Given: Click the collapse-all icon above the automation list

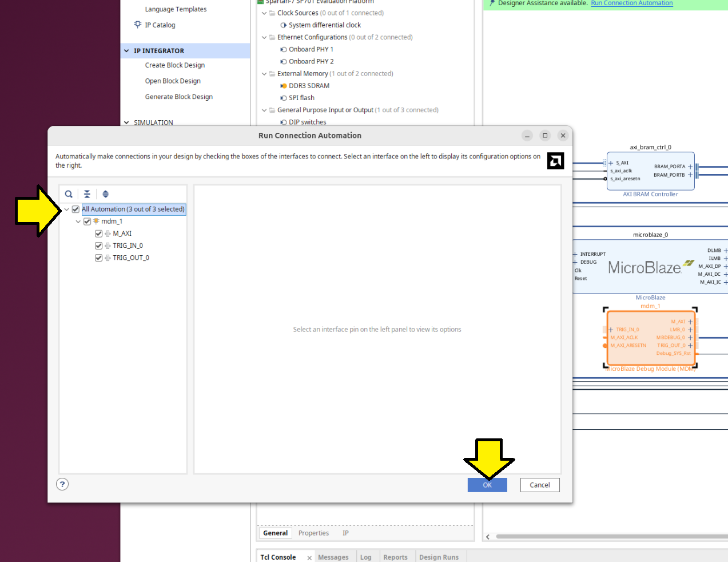Looking at the screenshot, I should click(x=87, y=194).
